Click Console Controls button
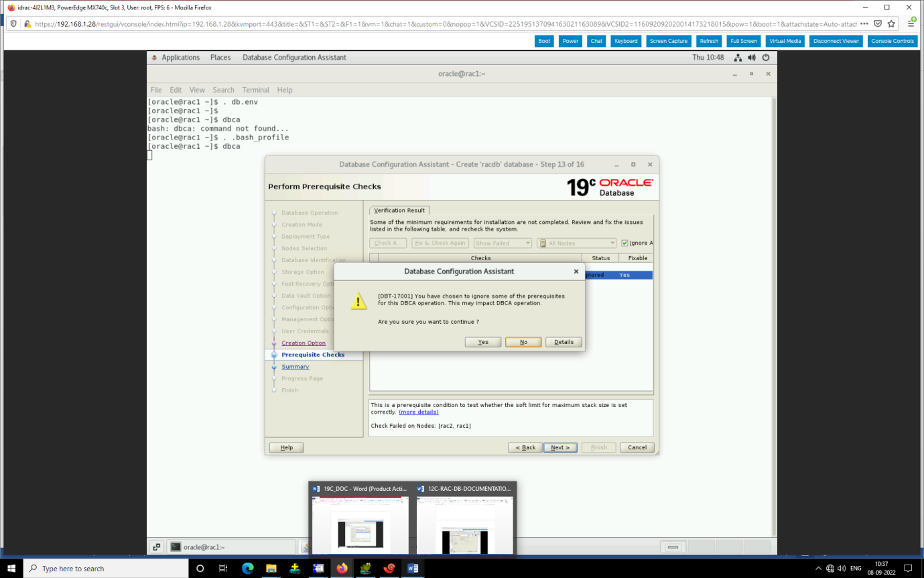The width and height of the screenshot is (924, 578). click(893, 41)
